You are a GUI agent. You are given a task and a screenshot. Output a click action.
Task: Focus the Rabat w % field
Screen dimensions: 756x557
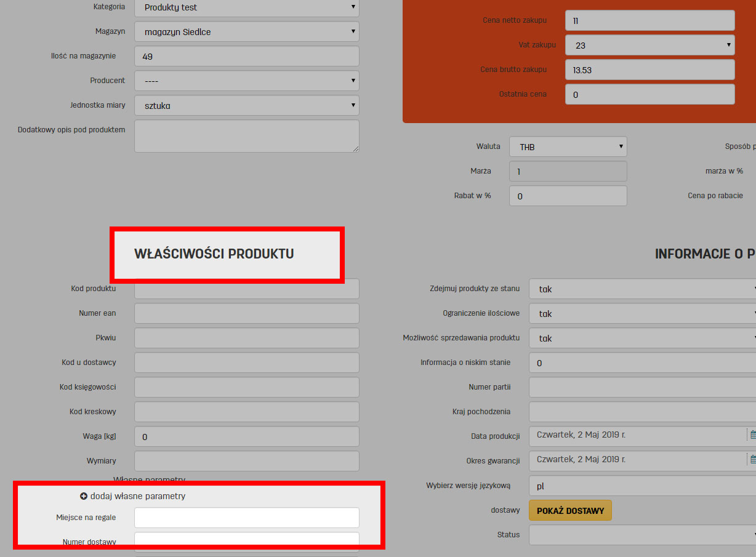(x=568, y=196)
